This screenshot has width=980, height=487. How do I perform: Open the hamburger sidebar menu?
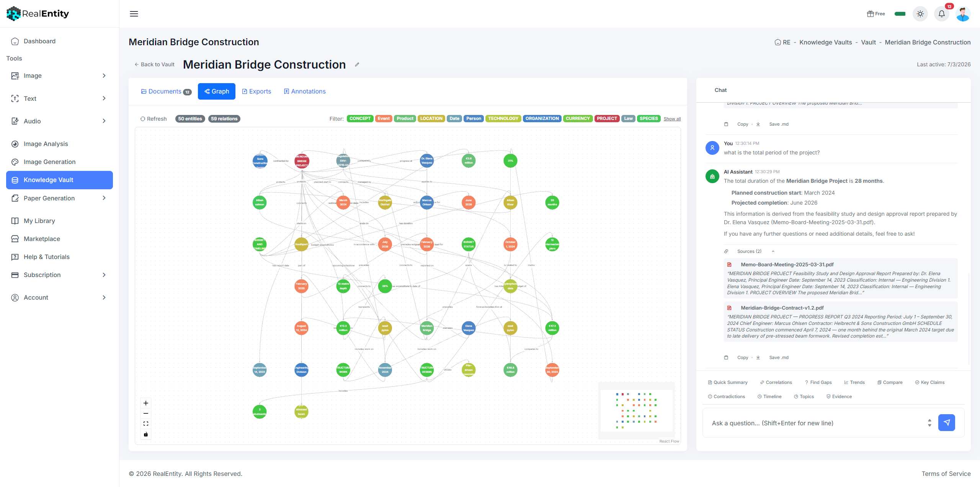134,14
